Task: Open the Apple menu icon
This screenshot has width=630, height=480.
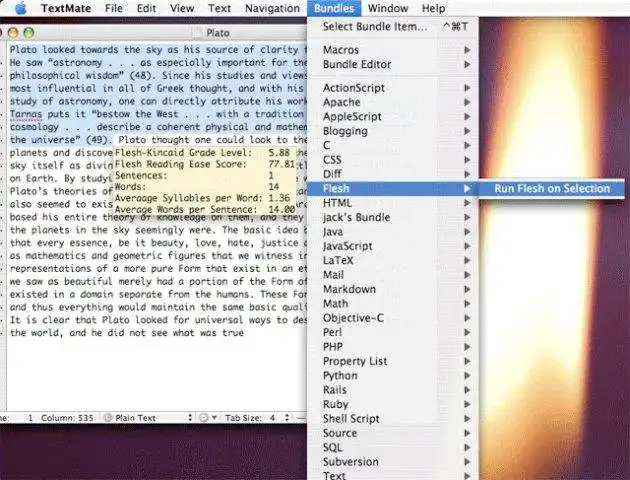Action: (20, 8)
